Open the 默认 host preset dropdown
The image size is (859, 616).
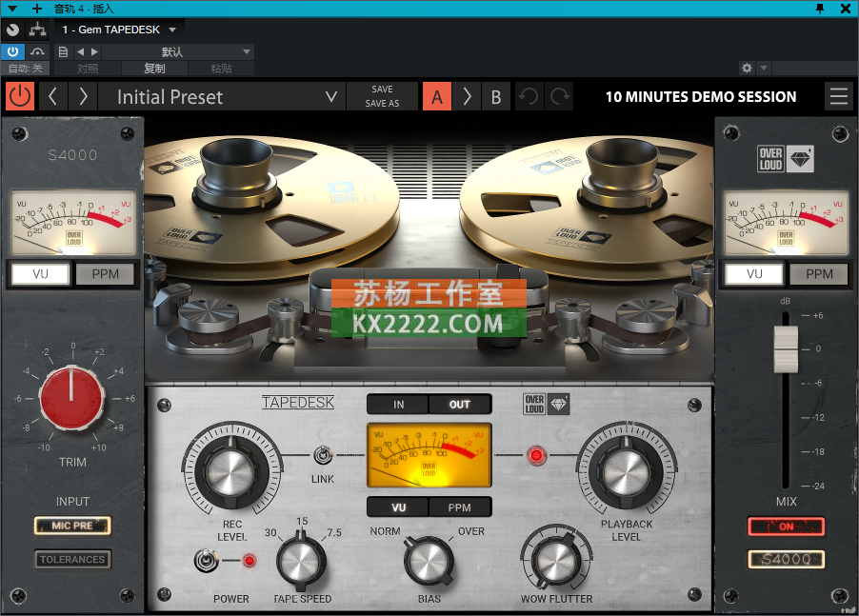click(177, 51)
